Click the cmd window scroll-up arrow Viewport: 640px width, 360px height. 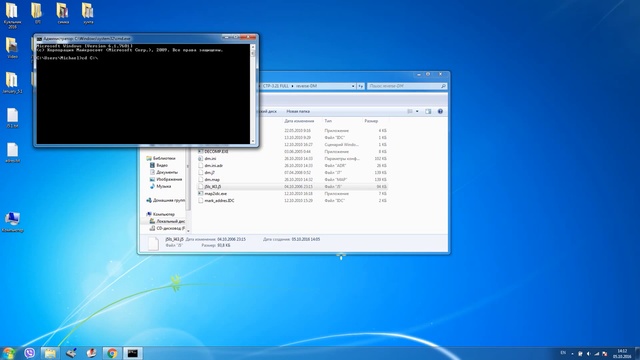253,47
